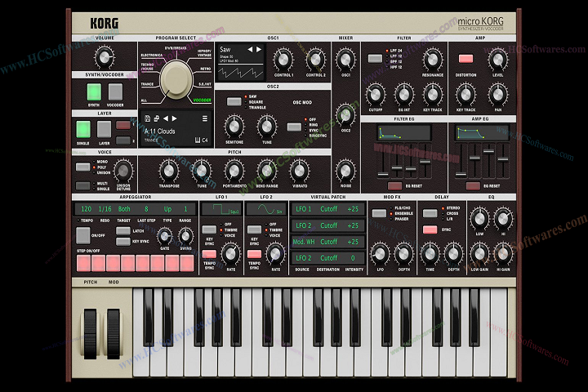Click the OSC1 Control 2 knob
This screenshot has height=392, width=588.
(x=315, y=60)
